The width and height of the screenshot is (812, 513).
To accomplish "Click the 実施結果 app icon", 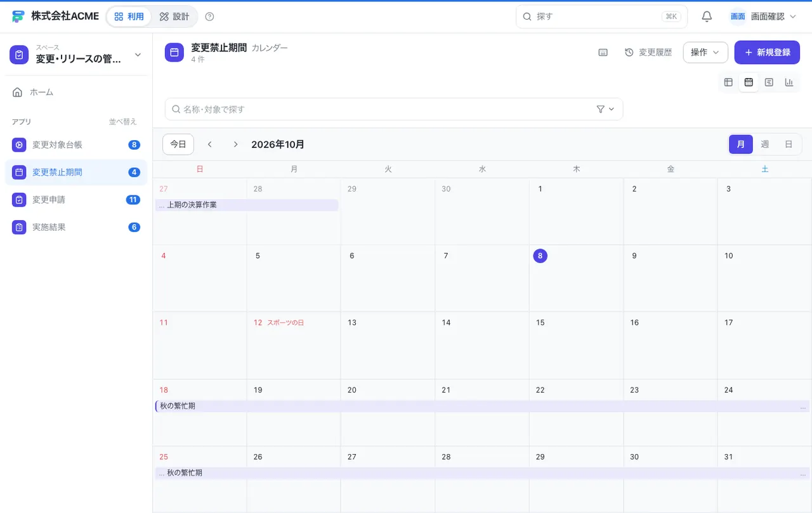I will click(x=19, y=227).
